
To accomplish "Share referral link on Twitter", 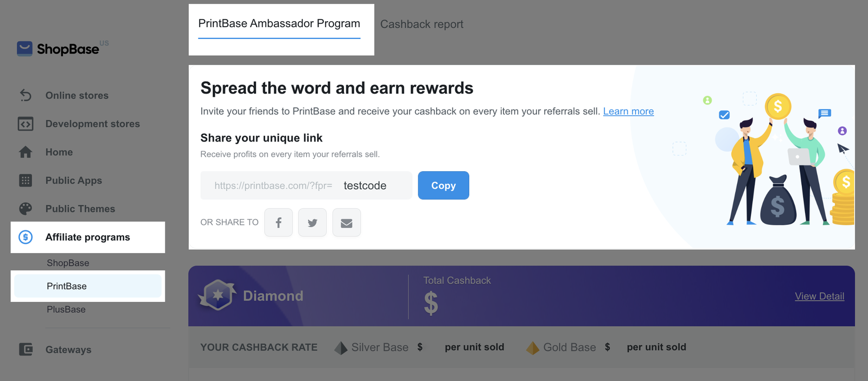I will 312,223.
